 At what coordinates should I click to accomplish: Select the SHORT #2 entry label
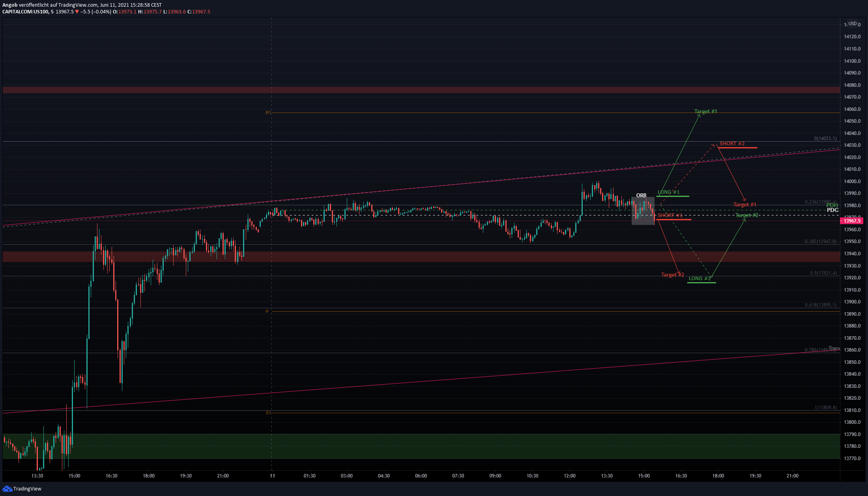[732, 144]
